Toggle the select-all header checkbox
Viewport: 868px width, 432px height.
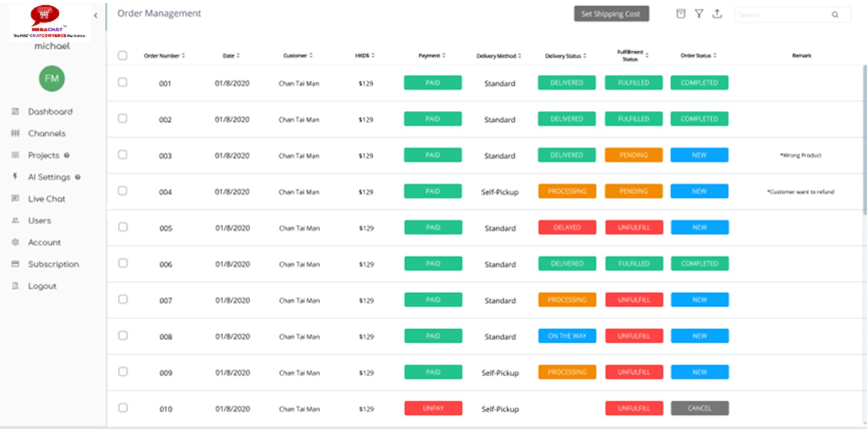coord(122,56)
